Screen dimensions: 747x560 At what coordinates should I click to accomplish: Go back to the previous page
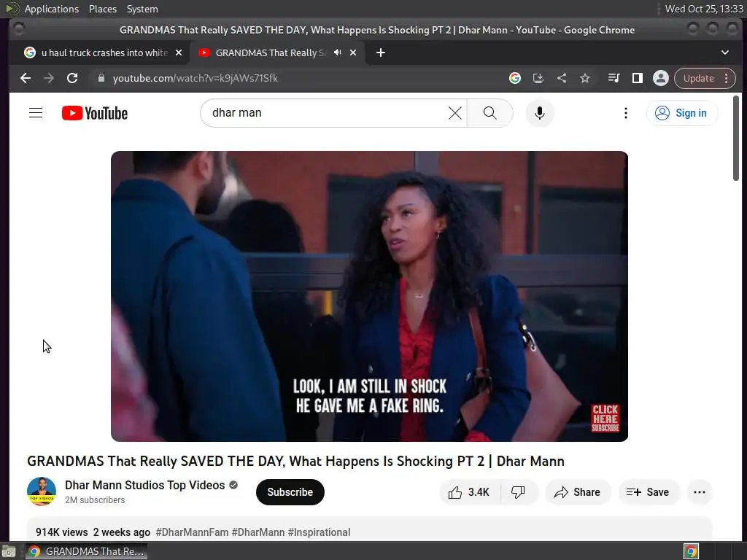(26, 78)
